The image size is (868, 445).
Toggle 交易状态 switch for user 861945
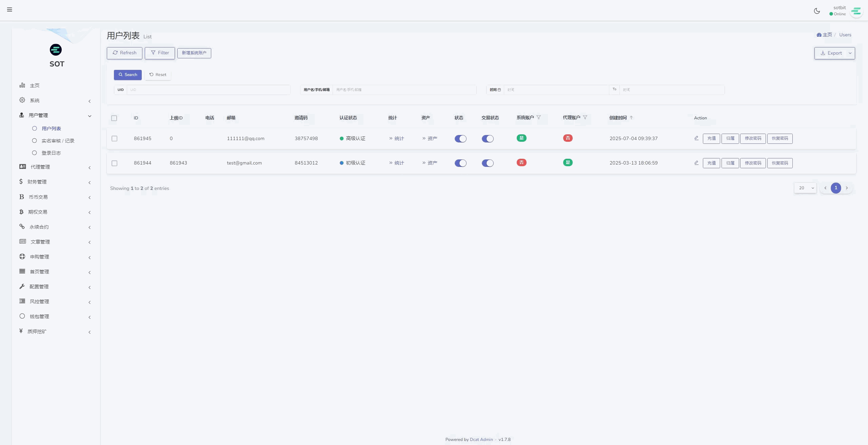(x=488, y=138)
